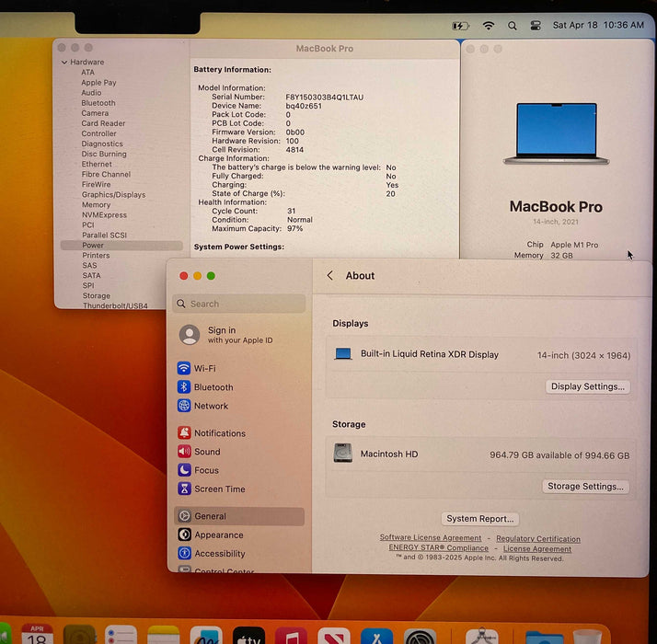Go back using the About back chevron
Viewport: 657px width, 644px height.
[330, 275]
